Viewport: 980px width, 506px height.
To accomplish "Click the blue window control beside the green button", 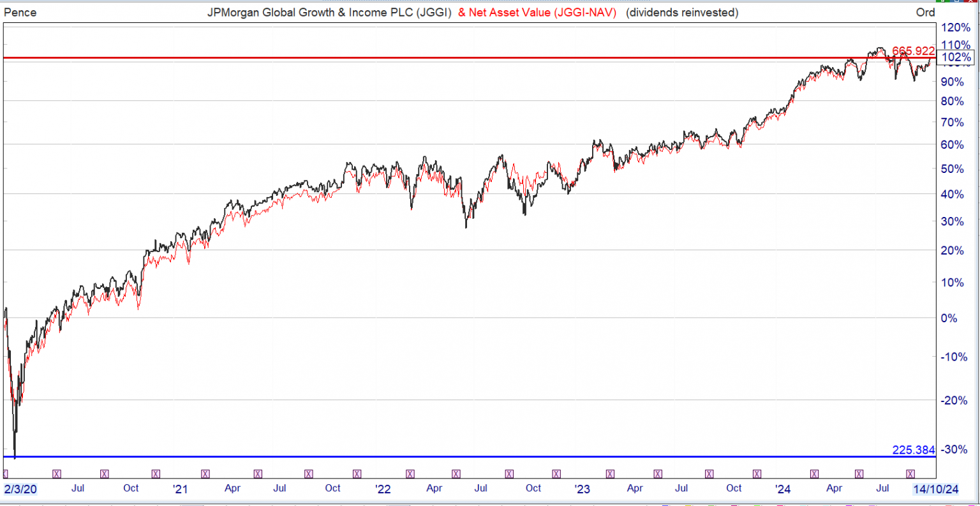I will pyautogui.click(x=957, y=1).
